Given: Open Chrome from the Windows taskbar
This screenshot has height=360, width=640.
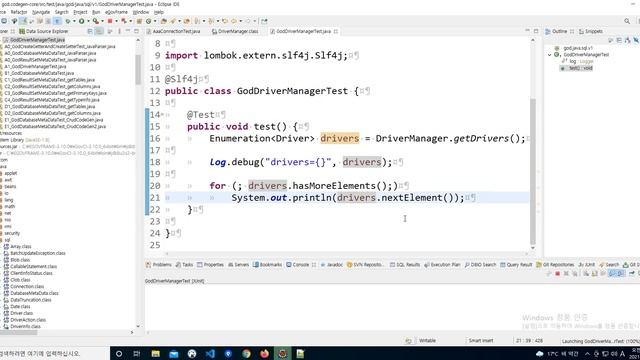Looking at the screenshot, I should click(246, 353).
